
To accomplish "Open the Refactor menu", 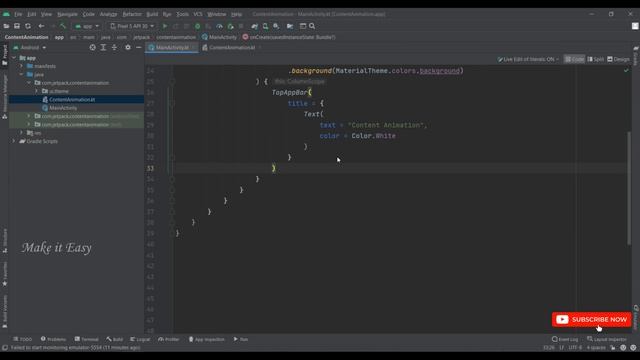I will coord(132,14).
